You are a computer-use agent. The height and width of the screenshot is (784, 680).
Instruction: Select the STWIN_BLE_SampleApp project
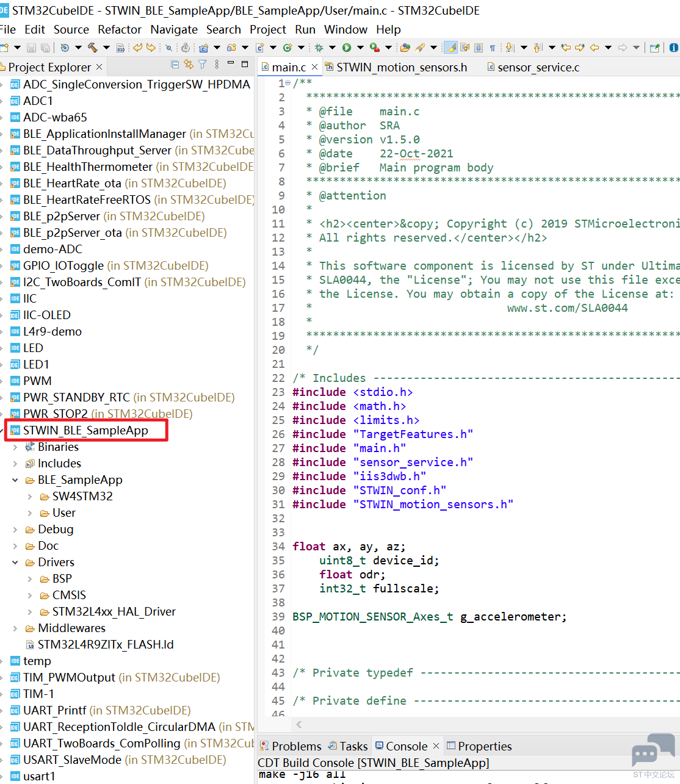(85, 430)
